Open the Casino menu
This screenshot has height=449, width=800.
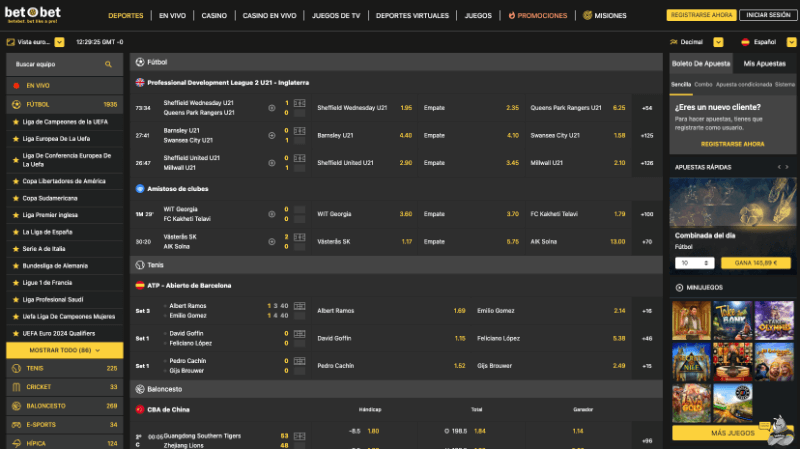click(214, 16)
